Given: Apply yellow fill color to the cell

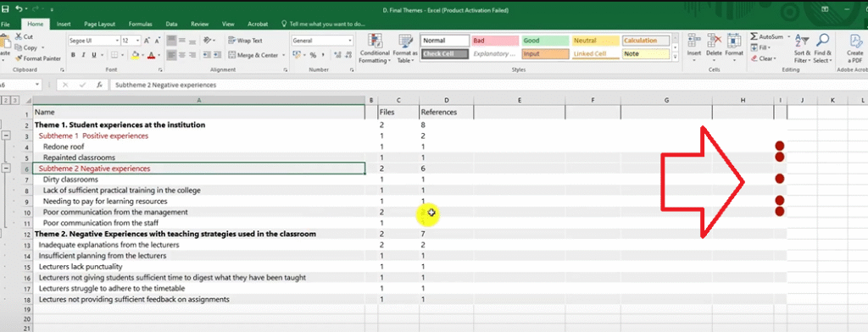Looking at the screenshot, I should click(x=135, y=55).
